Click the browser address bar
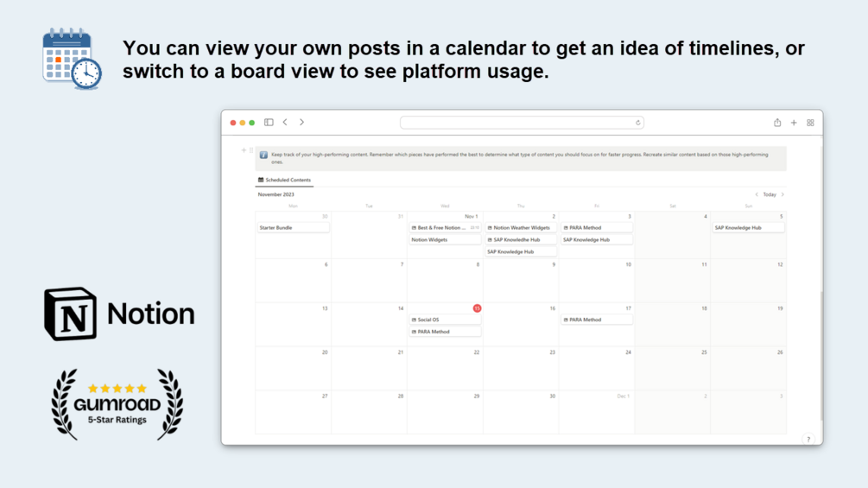The image size is (868, 488). coord(522,123)
